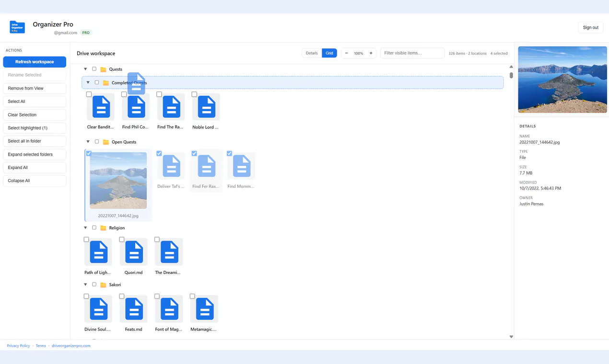Screen dimensions: 609x364
Task: Collapse the Open Quests folder arrow
Action: tap(88, 142)
